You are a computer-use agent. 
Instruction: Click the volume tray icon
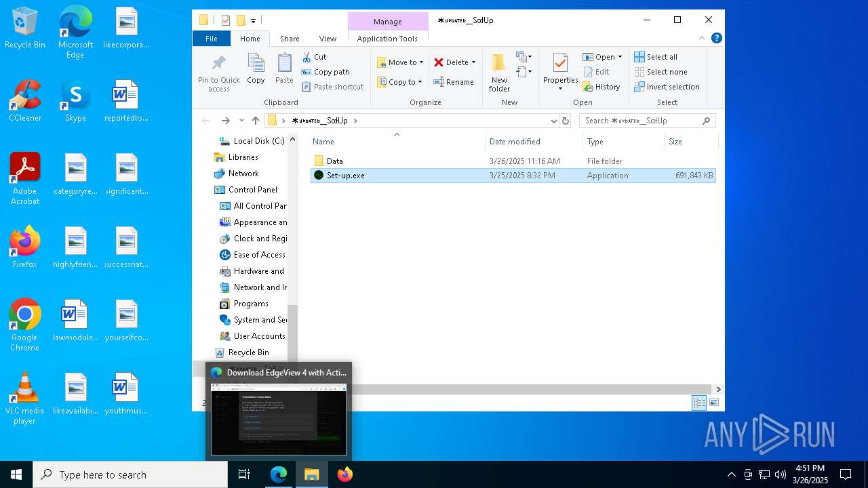pos(781,474)
